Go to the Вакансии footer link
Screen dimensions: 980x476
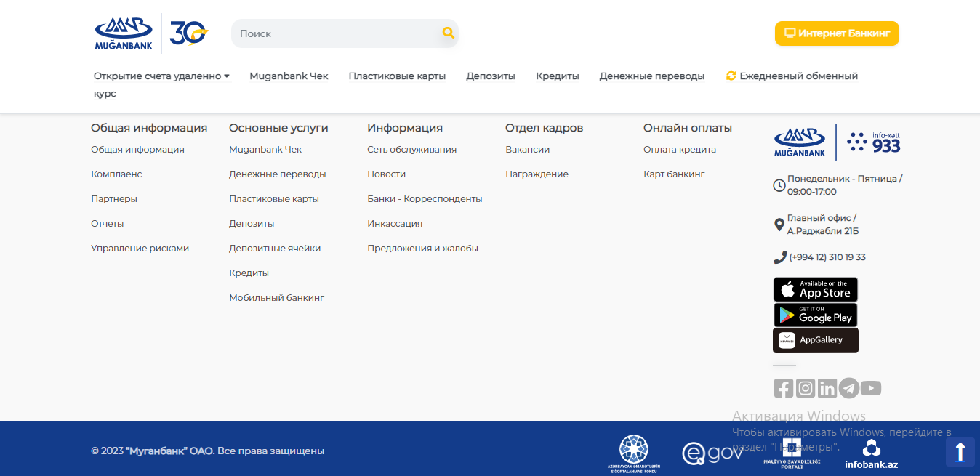tap(527, 150)
